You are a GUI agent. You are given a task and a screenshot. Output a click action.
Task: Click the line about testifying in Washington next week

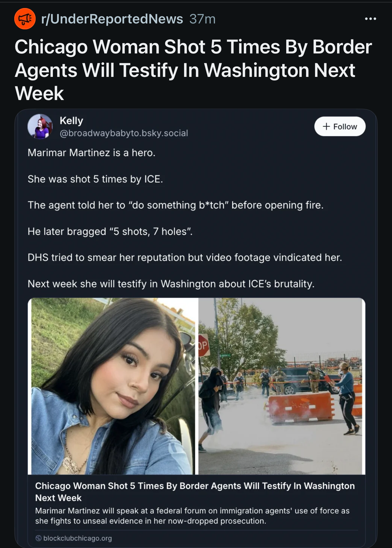(171, 284)
